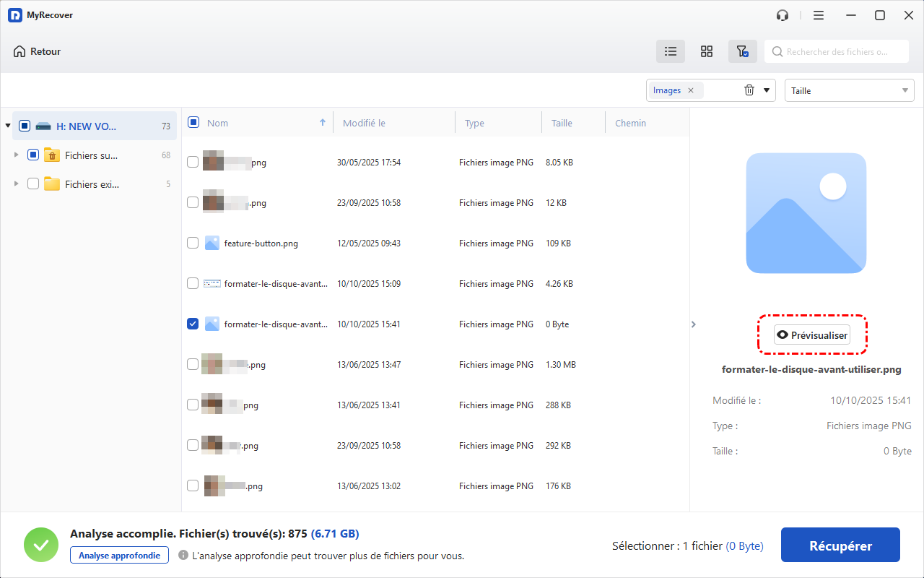Open the hamburger menu icon

[x=819, y=15]
